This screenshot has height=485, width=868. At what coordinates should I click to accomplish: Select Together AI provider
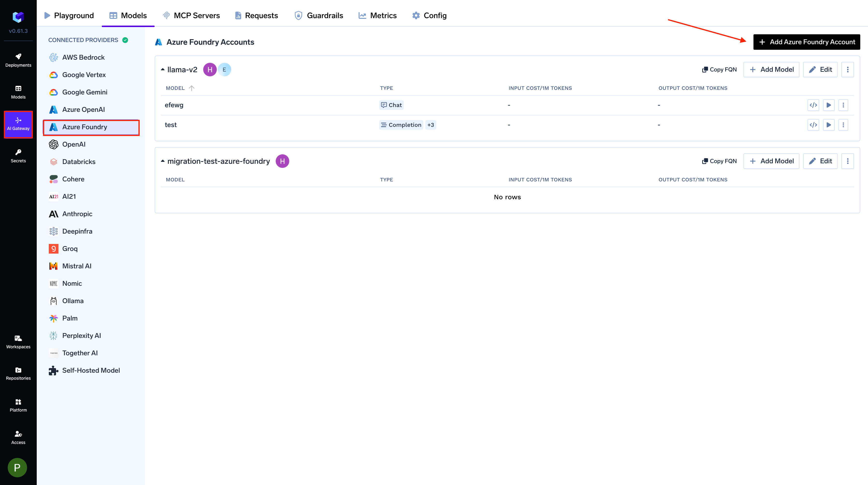[91, 353]
